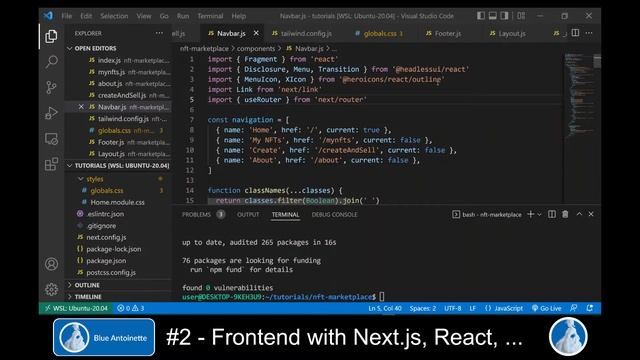640x360 pixels.
Task: Open the Accounts icon
Action: [x=51, y=264]
